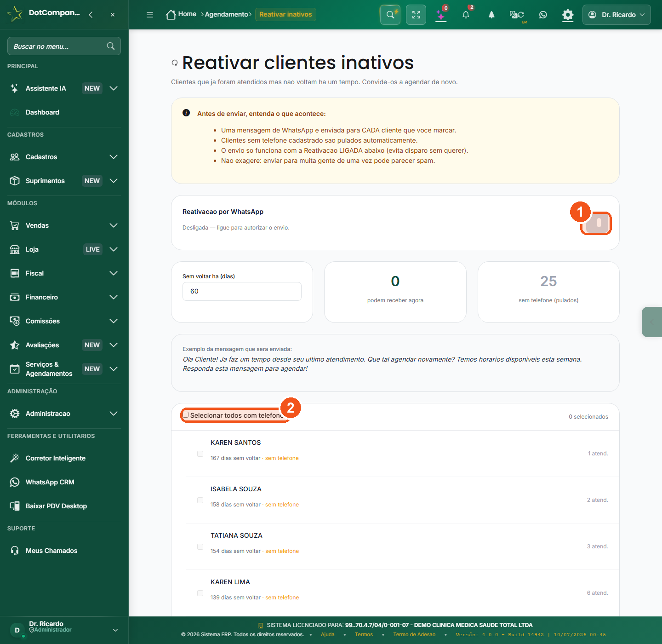Open Serviços & Agendamentos menu item
This screenshot has height=644, width=662.
tap(64, 369)
